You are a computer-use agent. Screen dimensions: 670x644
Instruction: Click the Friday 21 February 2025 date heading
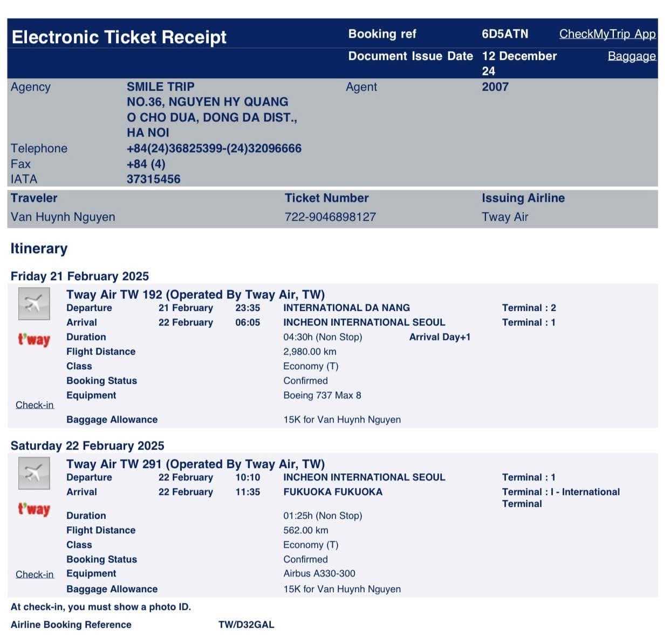tap(79, 276)
